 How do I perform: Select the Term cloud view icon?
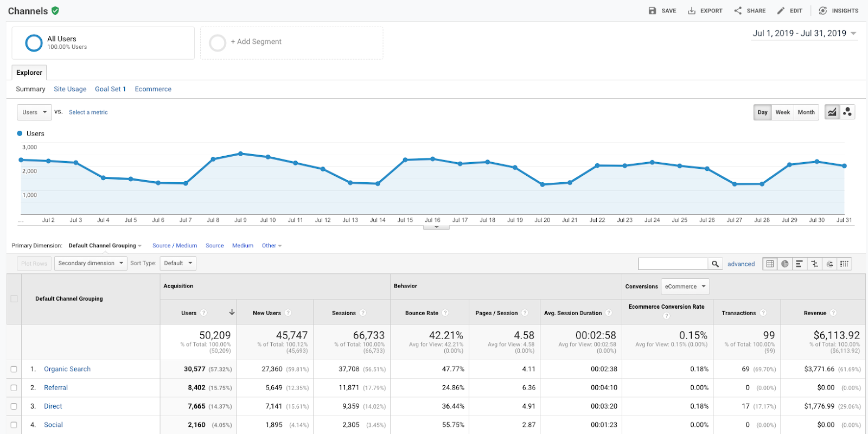click(829, 264)
